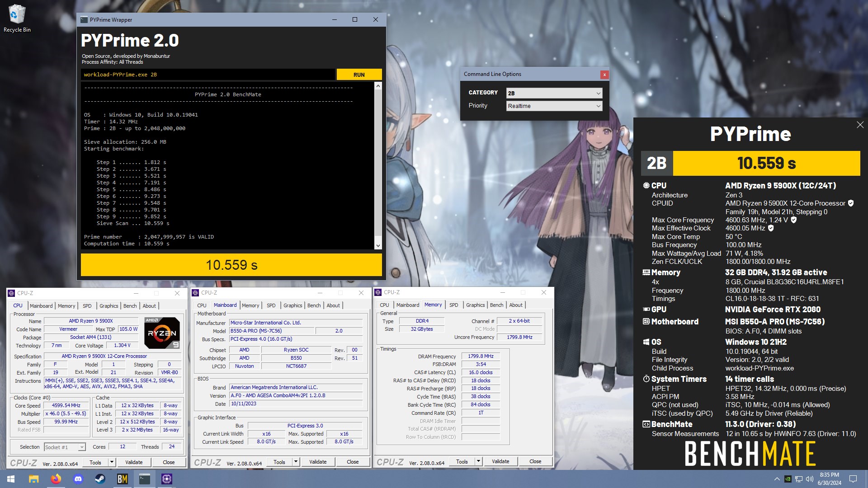Viewport: 868px width, 488px height.
Task: Click the Max Effective Clock verified shield
Action: click(771, 228)
